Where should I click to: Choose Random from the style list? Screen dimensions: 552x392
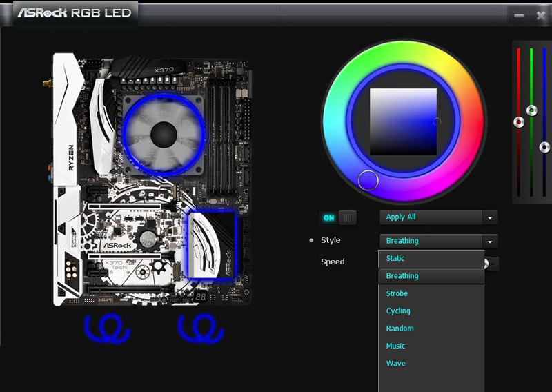coord(431,329)
